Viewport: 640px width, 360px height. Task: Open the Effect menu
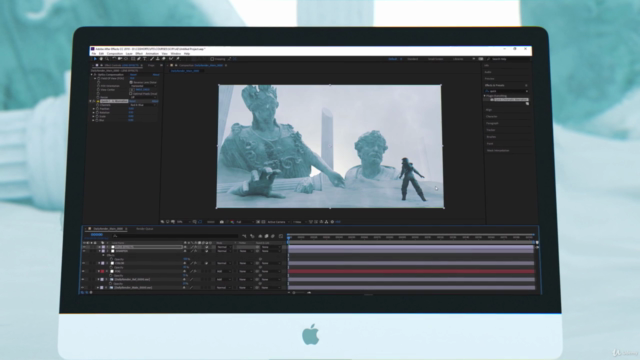(139, 53)
